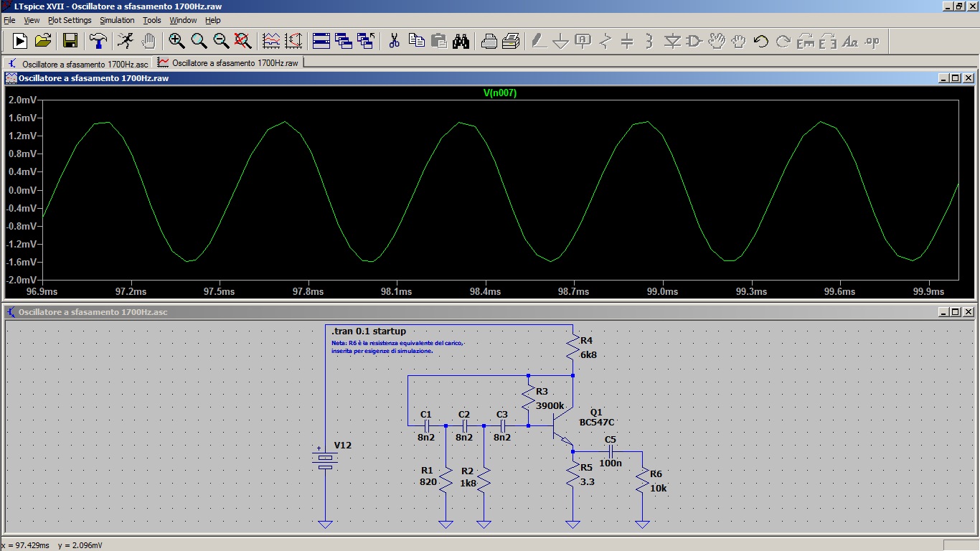Viewport: 980px width, 551px height.
Task: Click the .tran 0.1 startup directive
Action: click(x=369, y=331)
